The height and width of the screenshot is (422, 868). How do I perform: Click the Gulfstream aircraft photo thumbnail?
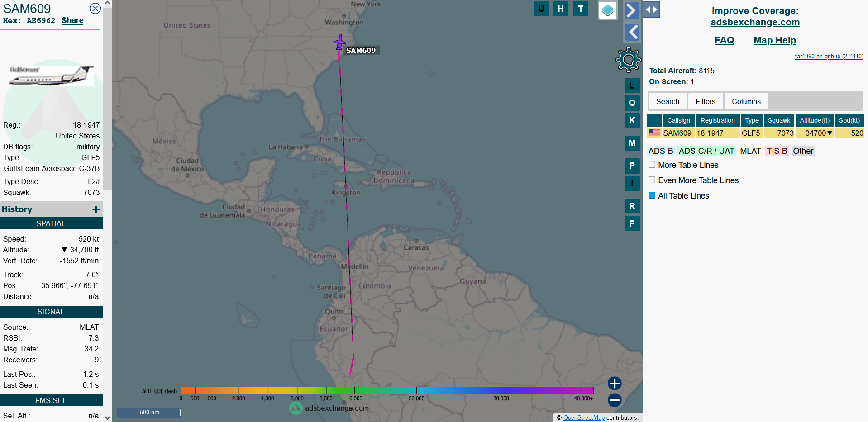tap(52, 75)
